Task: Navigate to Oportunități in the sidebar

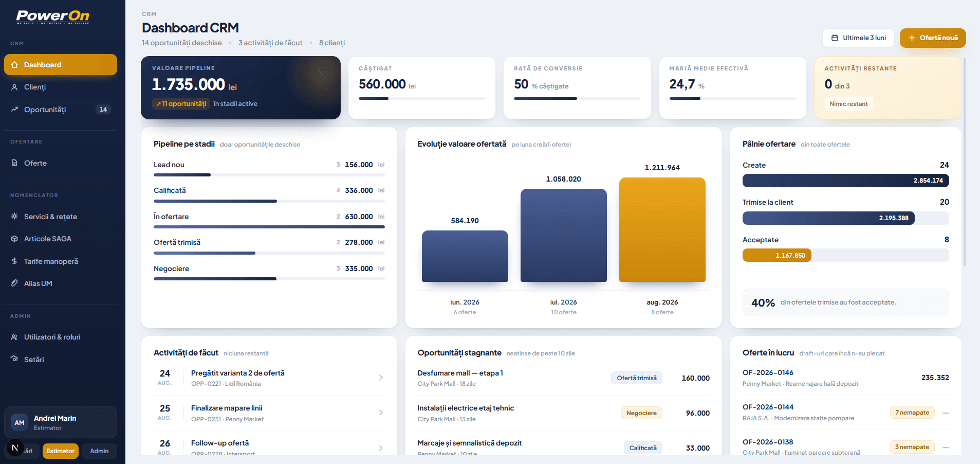Action: coord(61,110)
